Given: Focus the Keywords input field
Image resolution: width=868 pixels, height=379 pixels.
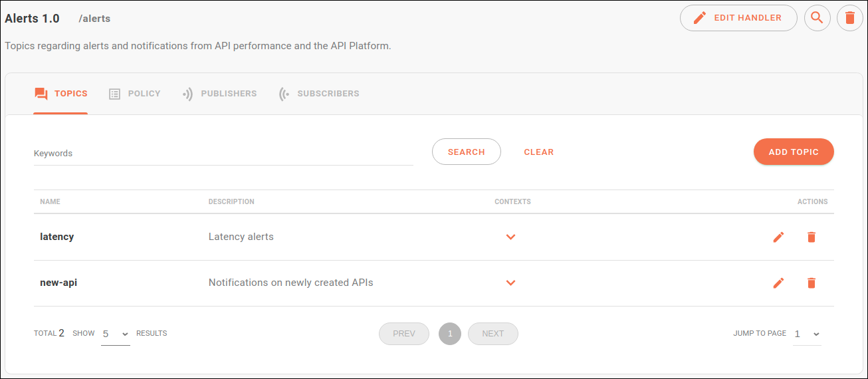Looking at the screenshot, I should (223, 154).
